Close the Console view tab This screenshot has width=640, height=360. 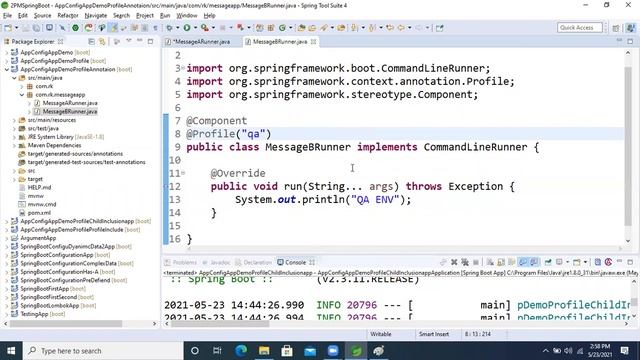pos(312,262)
